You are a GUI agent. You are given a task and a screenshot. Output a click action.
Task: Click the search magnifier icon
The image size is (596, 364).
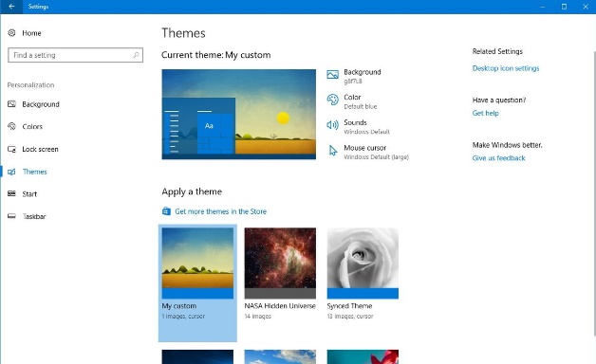tap(136, 55)
